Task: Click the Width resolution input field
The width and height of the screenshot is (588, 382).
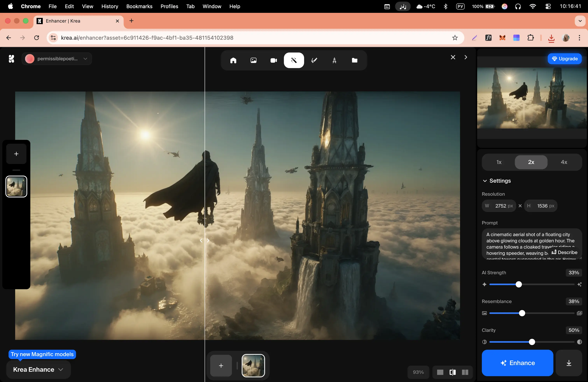Action: [x=500, y=206]
